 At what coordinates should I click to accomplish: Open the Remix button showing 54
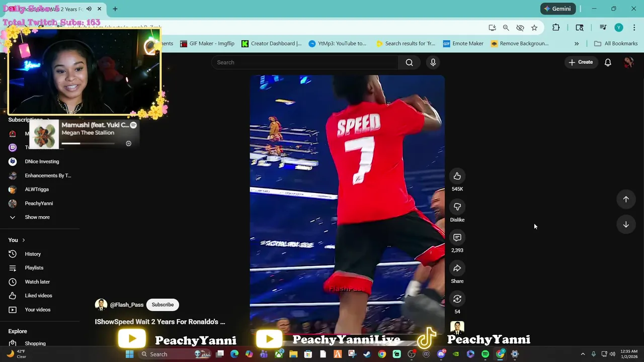pos(457,299)
